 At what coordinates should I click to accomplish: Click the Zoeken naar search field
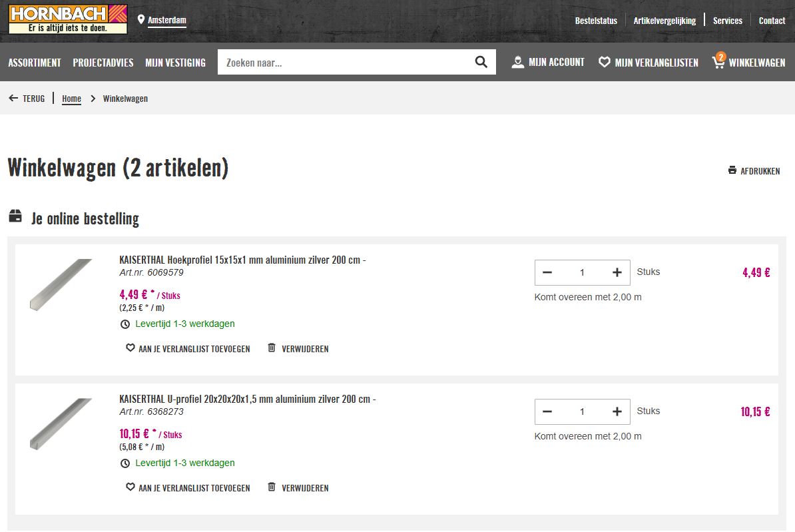coord(343,63)
